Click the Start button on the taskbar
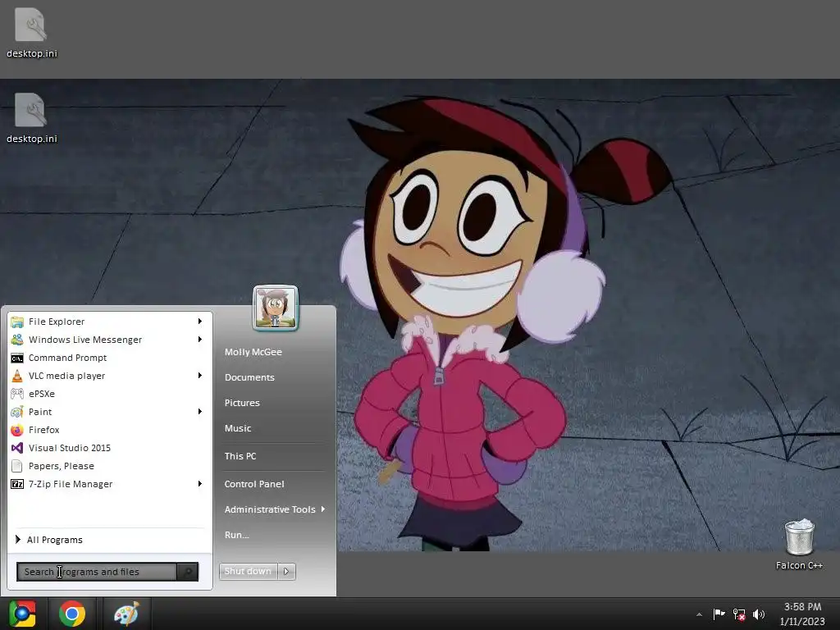Screen dimensions: 840x630 tap(22, 614)
